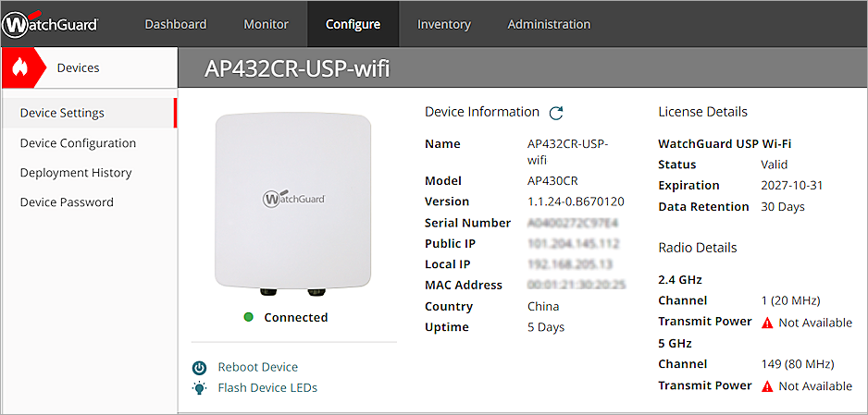Click the Reboot Device link

[x=258, y=368]
